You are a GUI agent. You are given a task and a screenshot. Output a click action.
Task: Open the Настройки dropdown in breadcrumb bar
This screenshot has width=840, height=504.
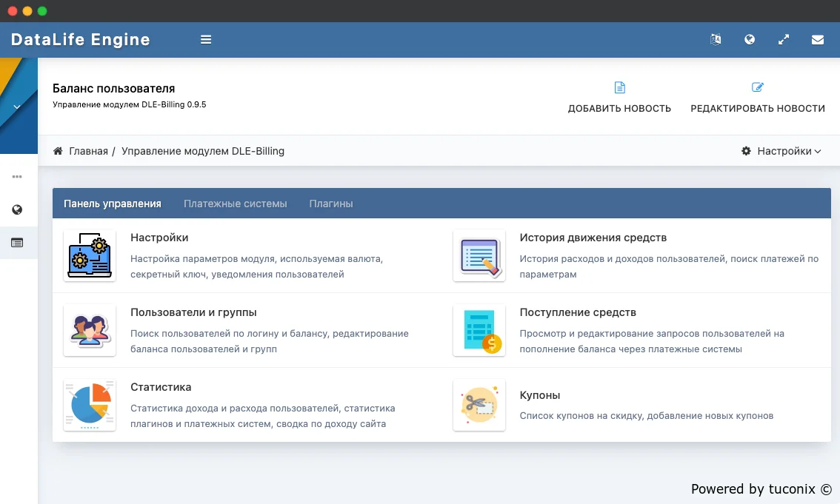coord(781,151)
